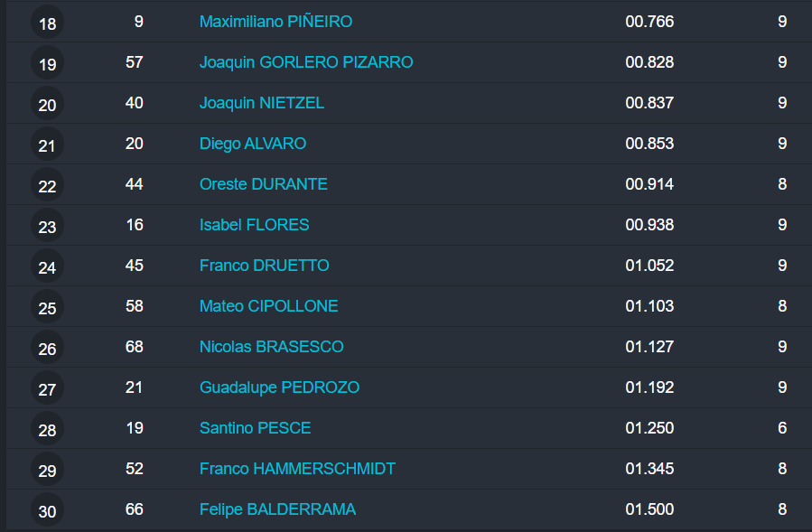Image resolution: width=812 pixels, height=532 pixels.
Task: Click the 01.500 time gap value
Action: click(x=649, y=509)
